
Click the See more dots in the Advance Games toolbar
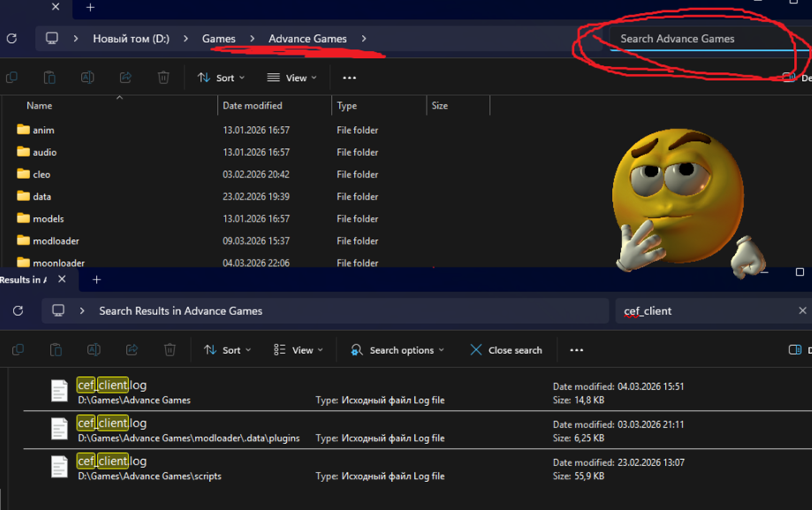pyautogui.click(x=350, y=78)
